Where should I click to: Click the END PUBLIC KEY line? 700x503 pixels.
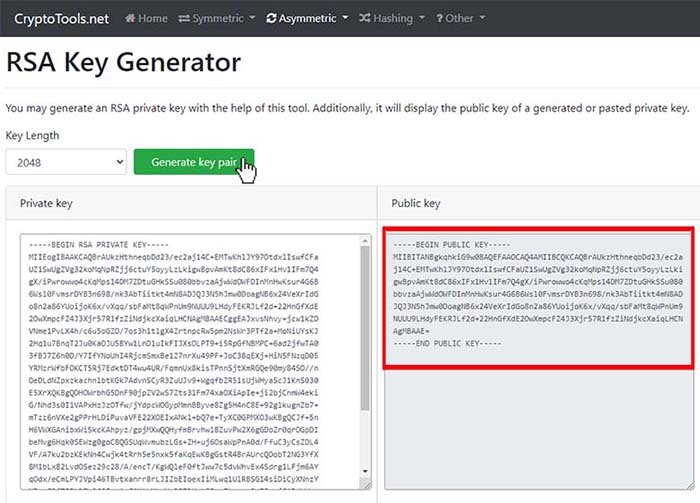pos(447,343)
